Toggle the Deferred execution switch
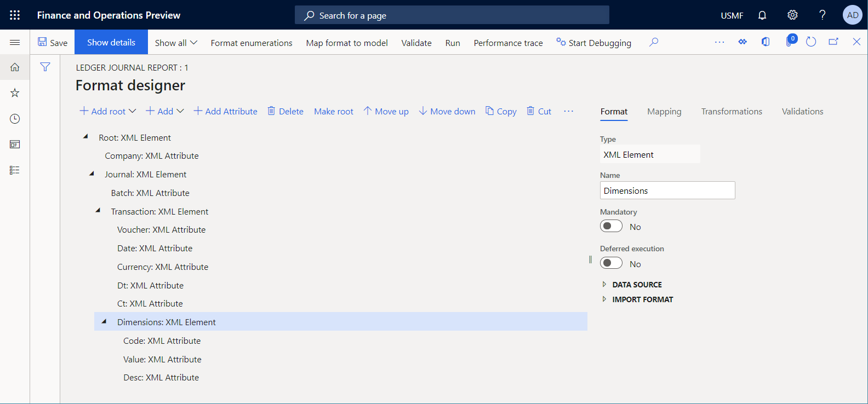 611,263
